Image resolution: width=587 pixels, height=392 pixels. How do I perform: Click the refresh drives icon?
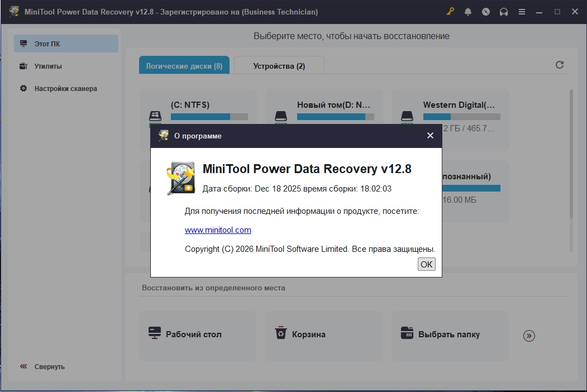[559, 65]
